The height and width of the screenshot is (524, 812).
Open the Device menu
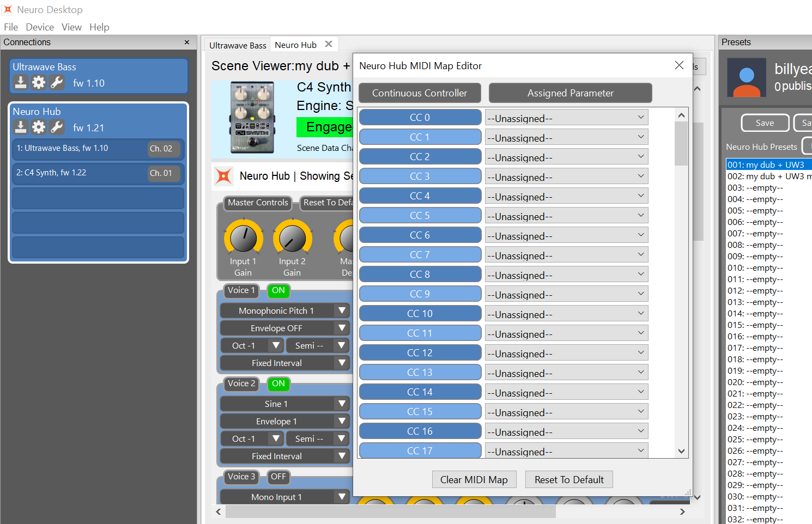coord(40,27)
